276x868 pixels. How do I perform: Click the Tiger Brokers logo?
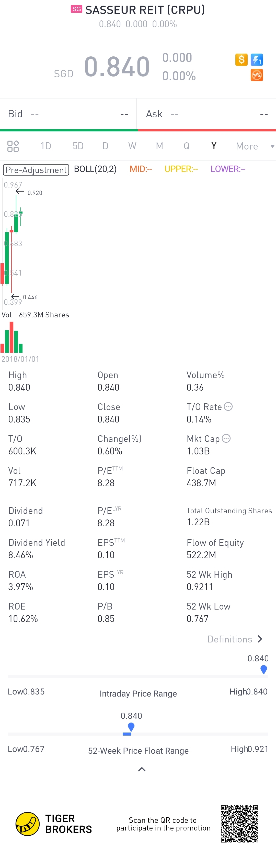(x=28, y=824)
